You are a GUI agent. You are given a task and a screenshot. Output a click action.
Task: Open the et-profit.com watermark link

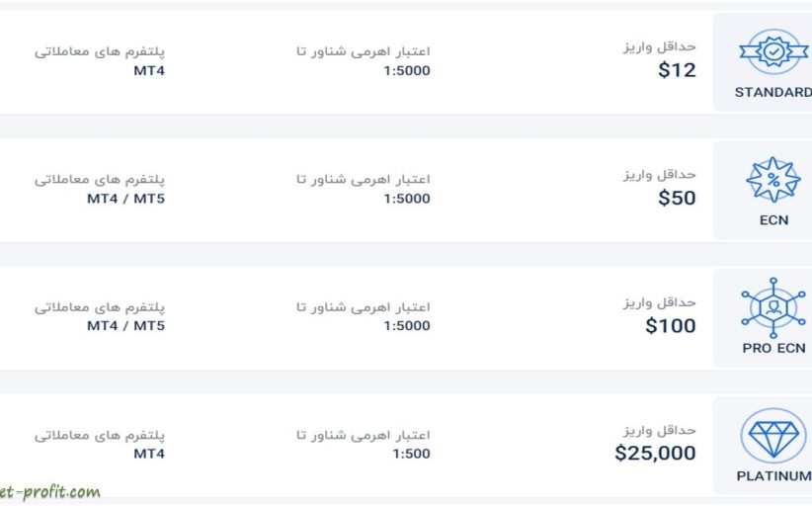49,492
